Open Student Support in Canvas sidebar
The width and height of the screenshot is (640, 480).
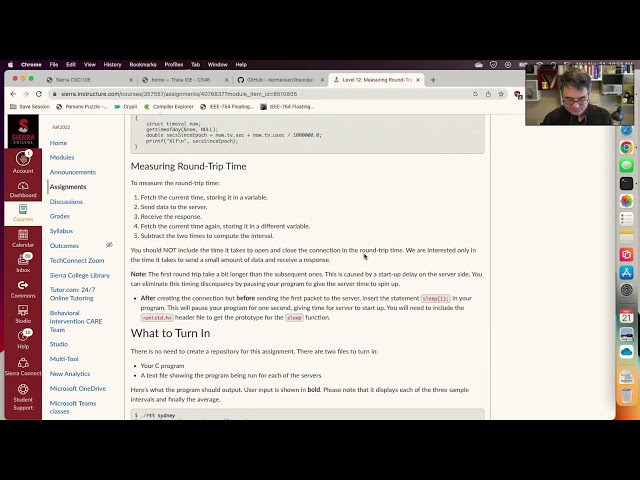[x=23, y=397]
